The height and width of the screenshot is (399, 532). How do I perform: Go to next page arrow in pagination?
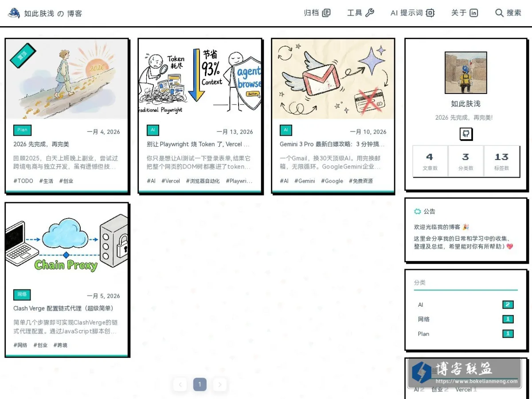tap(220, 384)
